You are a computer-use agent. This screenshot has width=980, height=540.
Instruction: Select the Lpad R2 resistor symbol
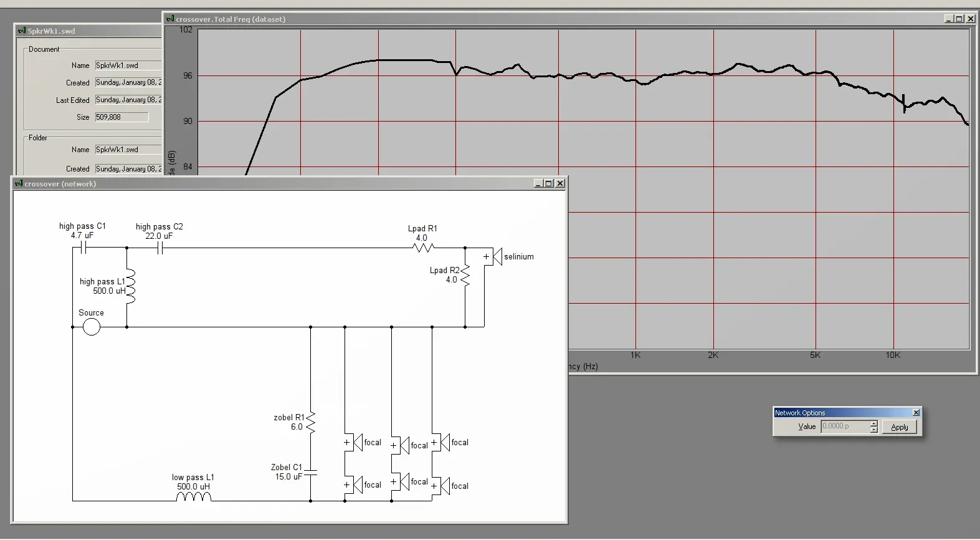465,275
